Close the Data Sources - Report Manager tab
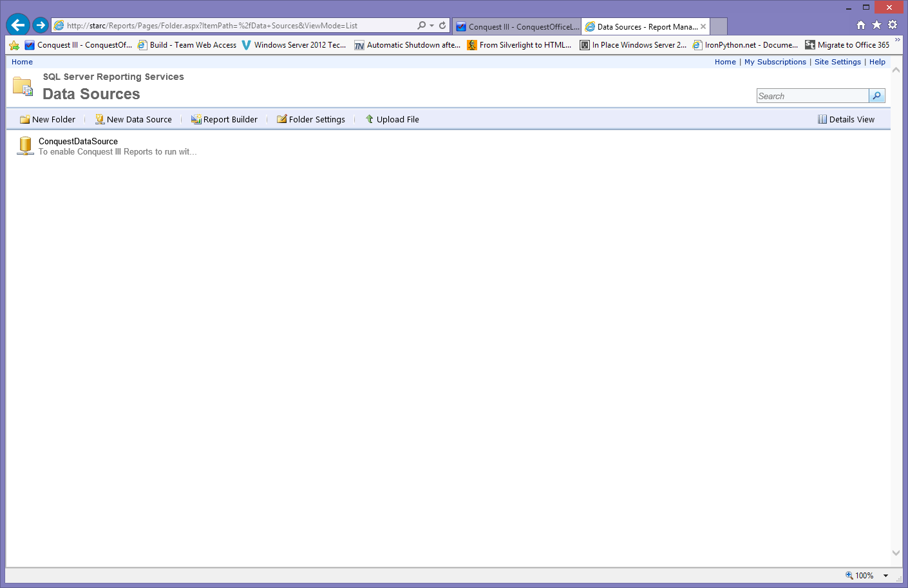This screenshot has width=908, height=588. click(703, 26)
